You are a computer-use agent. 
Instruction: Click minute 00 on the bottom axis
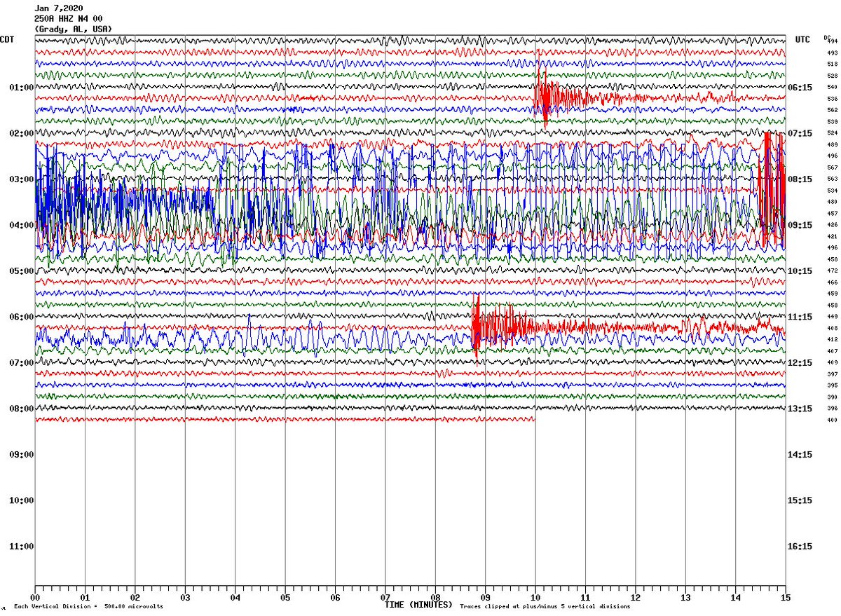[36, 597]
